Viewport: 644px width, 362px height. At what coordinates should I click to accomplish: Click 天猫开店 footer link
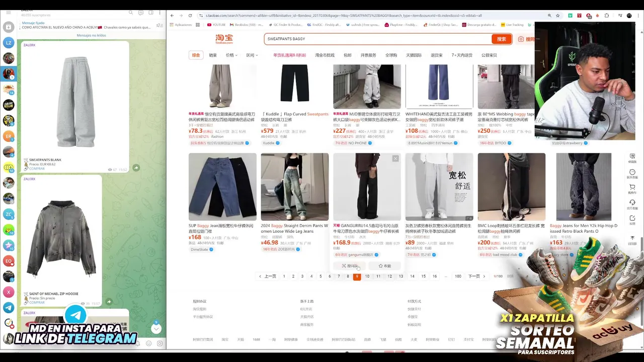(x=307, y=317)
